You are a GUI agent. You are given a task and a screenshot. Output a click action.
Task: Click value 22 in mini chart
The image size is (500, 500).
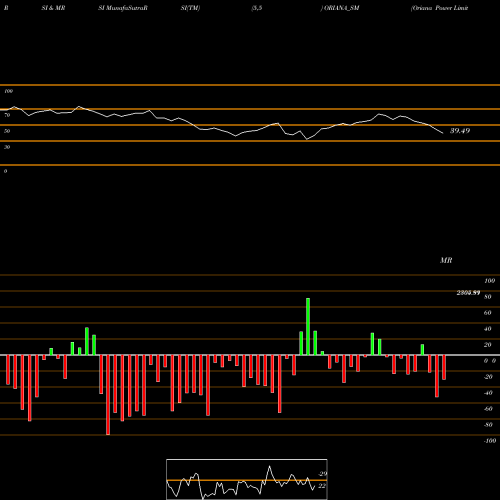[x=322, y=486]
